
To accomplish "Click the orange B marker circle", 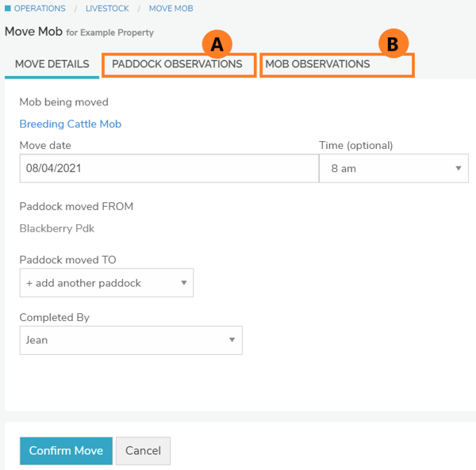I will click(392, 44).
